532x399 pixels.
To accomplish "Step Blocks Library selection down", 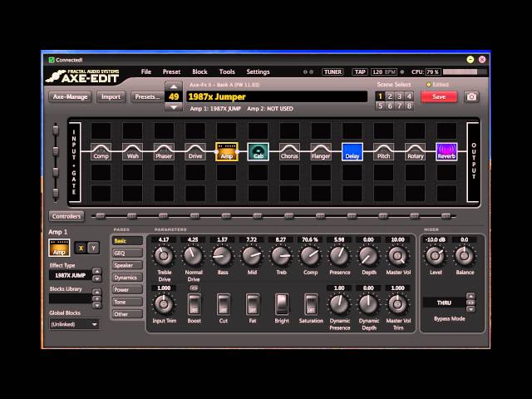I will click(x=97, y=305).
